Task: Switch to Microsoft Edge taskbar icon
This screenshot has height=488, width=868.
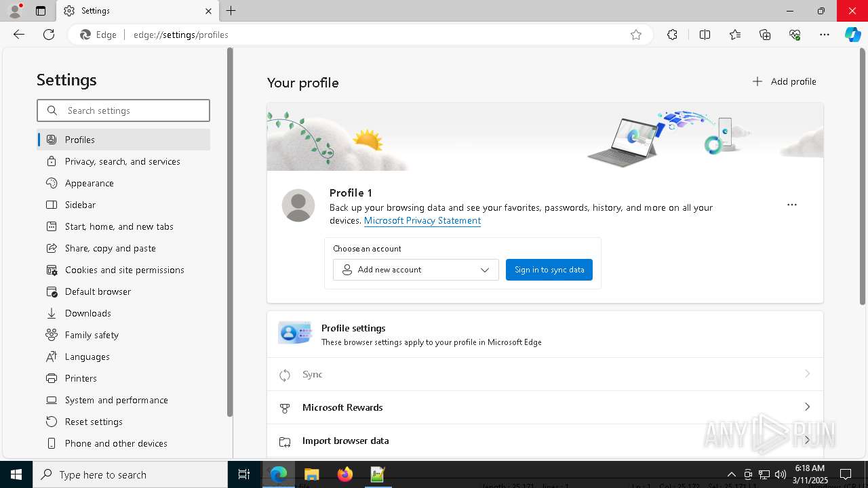Action: coord(279,474)
